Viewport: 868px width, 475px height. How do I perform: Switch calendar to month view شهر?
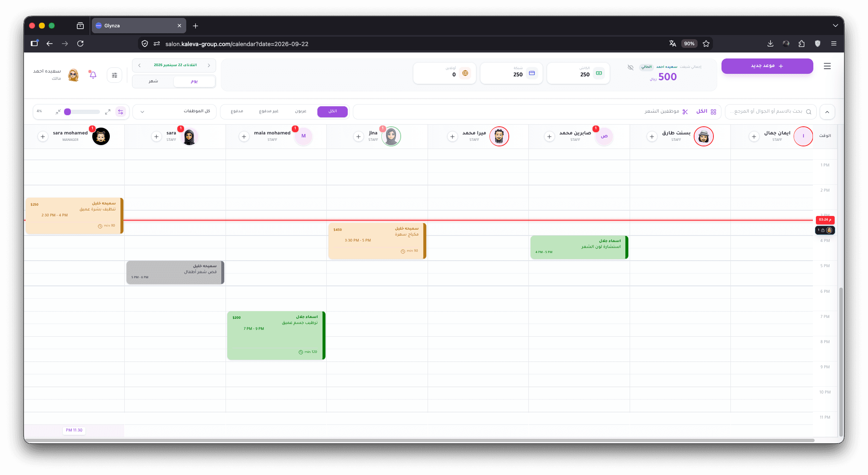(153, 81)
